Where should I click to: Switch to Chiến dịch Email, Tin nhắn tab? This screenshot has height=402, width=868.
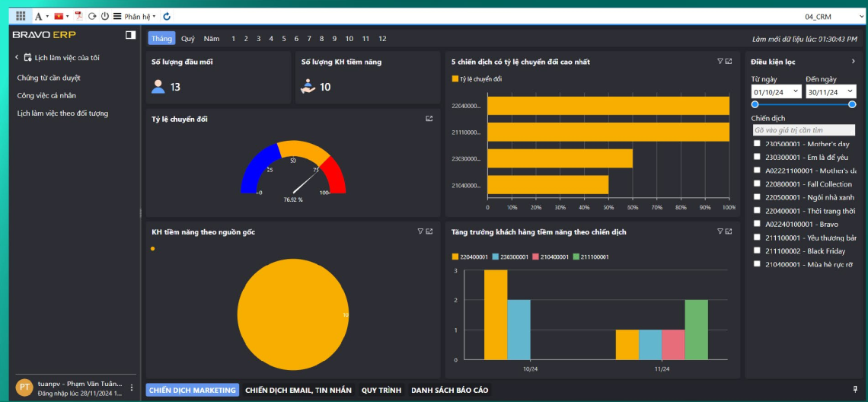pyautogui.click(x=298, y=390)
